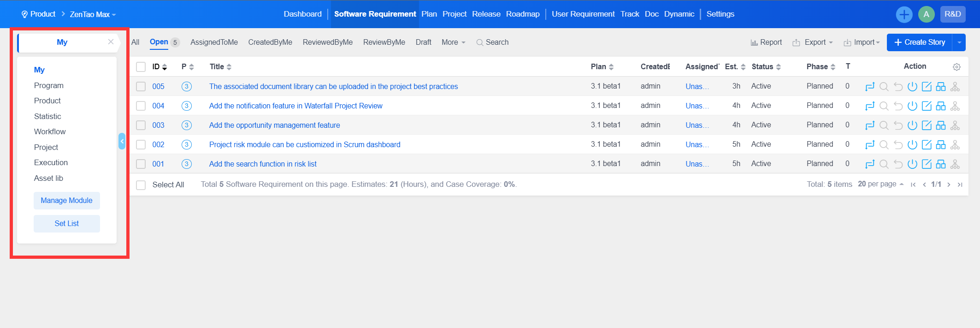Viewport: 980px width, 328px height.
Task: Click the change icon for story 005
Action: coord(869,87)
